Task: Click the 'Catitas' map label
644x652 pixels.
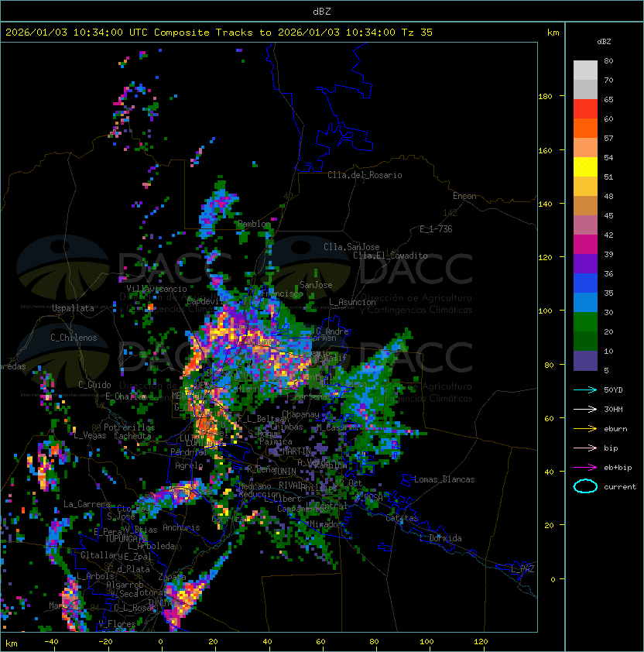Action: 402,518
